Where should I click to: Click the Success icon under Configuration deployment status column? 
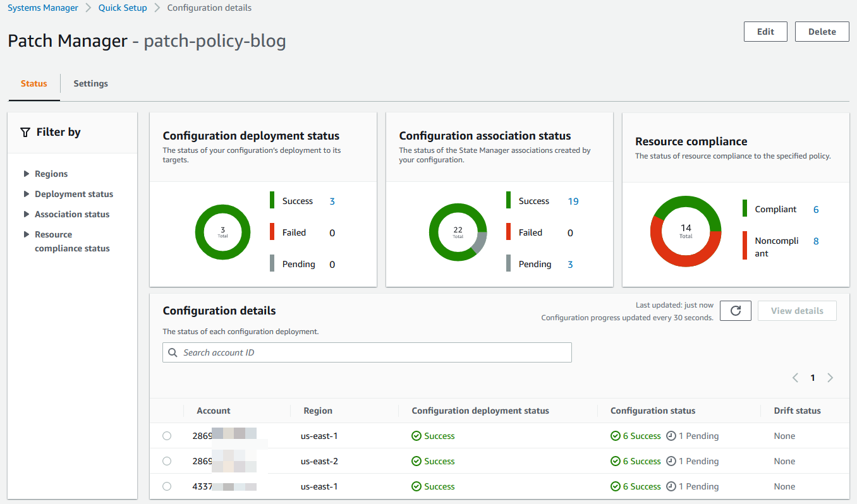tap(416, 435)
